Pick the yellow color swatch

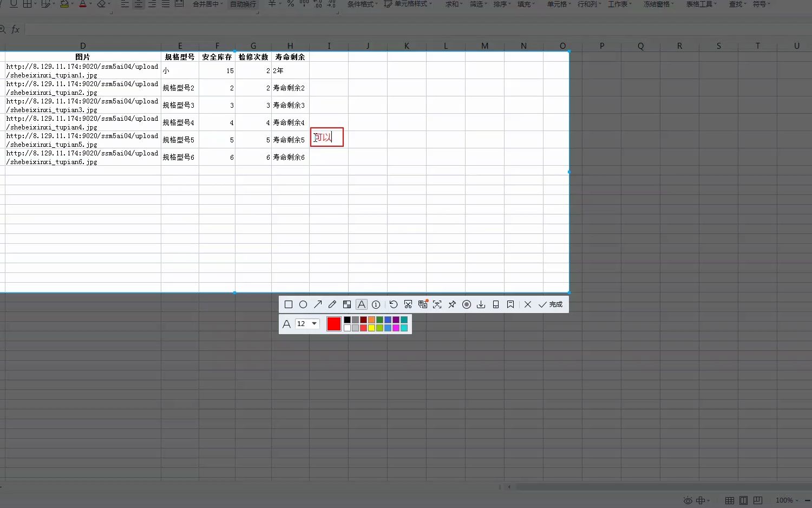[x=371, y=328]
